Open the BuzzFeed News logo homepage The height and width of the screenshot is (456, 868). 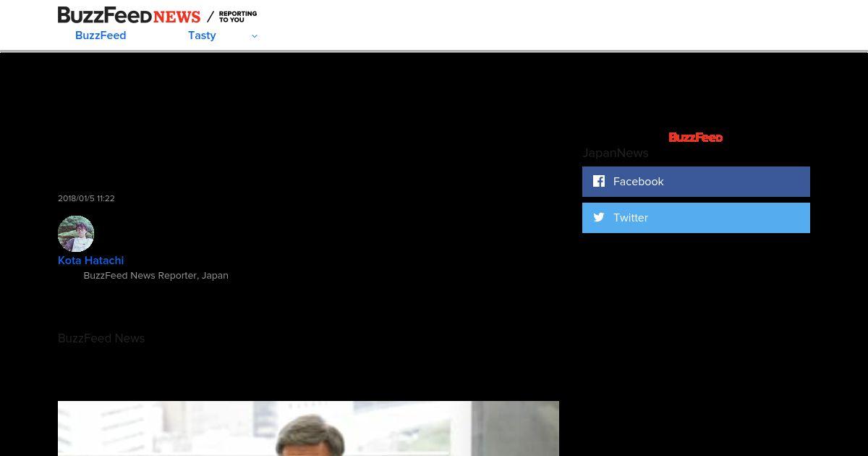[x=129, y=15]
